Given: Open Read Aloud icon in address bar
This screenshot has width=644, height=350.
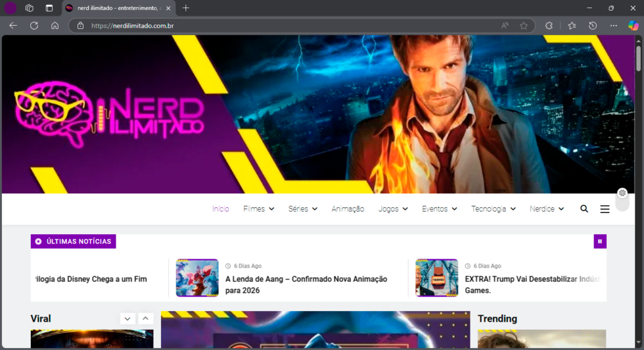Looking at the screenshot, I should pos(505,26).
